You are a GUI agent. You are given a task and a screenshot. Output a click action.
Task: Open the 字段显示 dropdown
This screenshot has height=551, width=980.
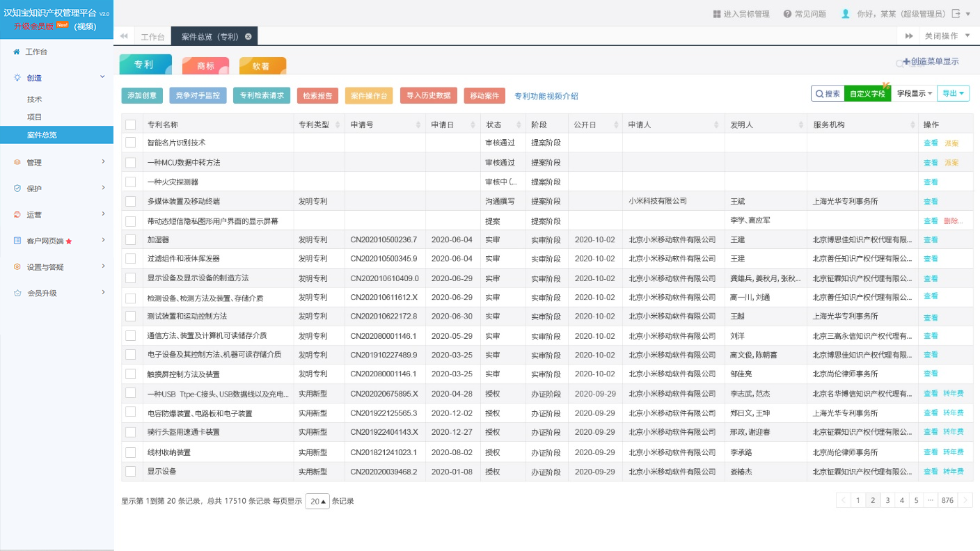coord(915,93)
